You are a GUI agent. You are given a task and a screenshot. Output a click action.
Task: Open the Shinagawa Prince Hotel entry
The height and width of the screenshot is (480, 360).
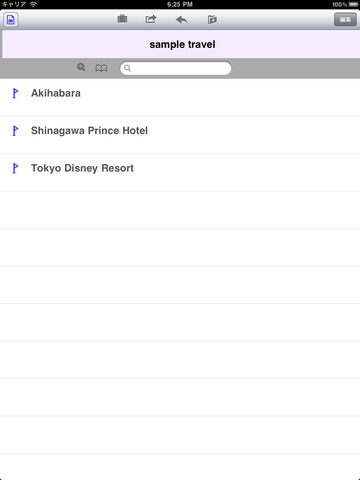point(180,135)
